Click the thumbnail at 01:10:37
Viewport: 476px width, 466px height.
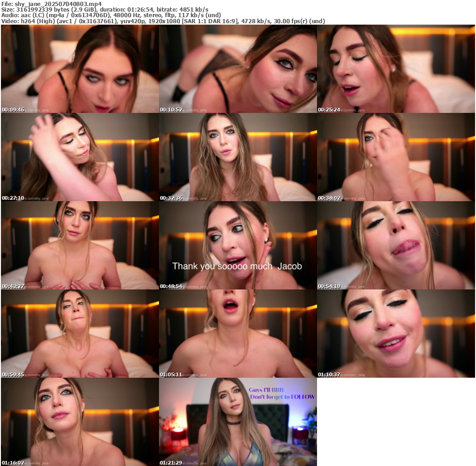pos(396,334)
